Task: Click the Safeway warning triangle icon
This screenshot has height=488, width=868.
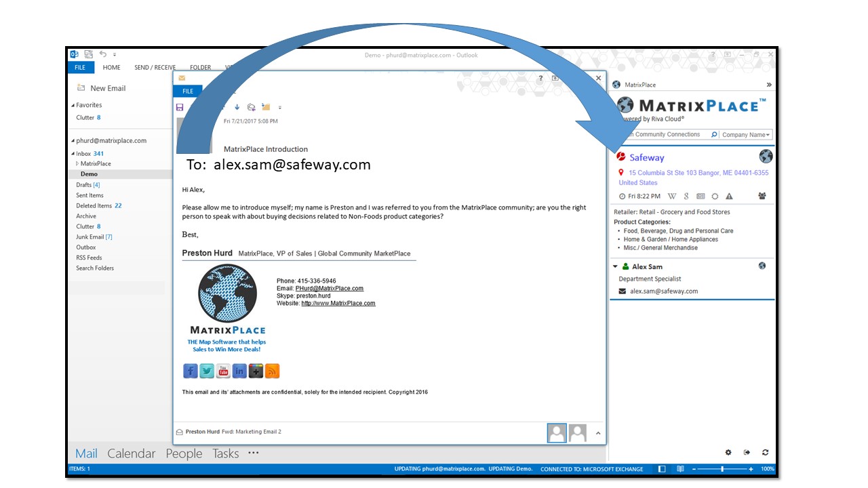Action: pos(729,196)
